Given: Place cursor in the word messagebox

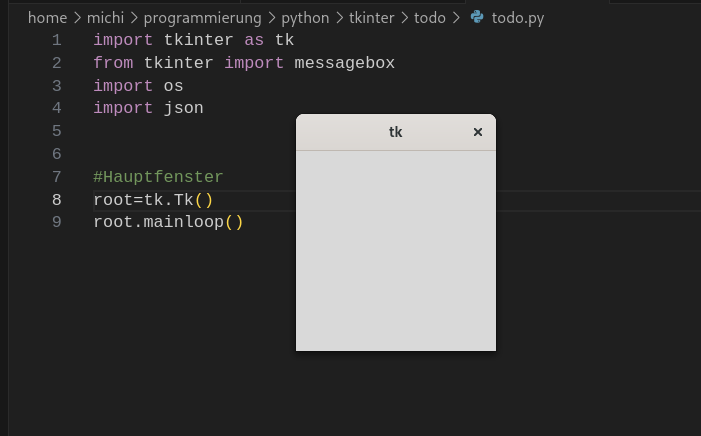Looking at the screenshot, I should [345, 63].
